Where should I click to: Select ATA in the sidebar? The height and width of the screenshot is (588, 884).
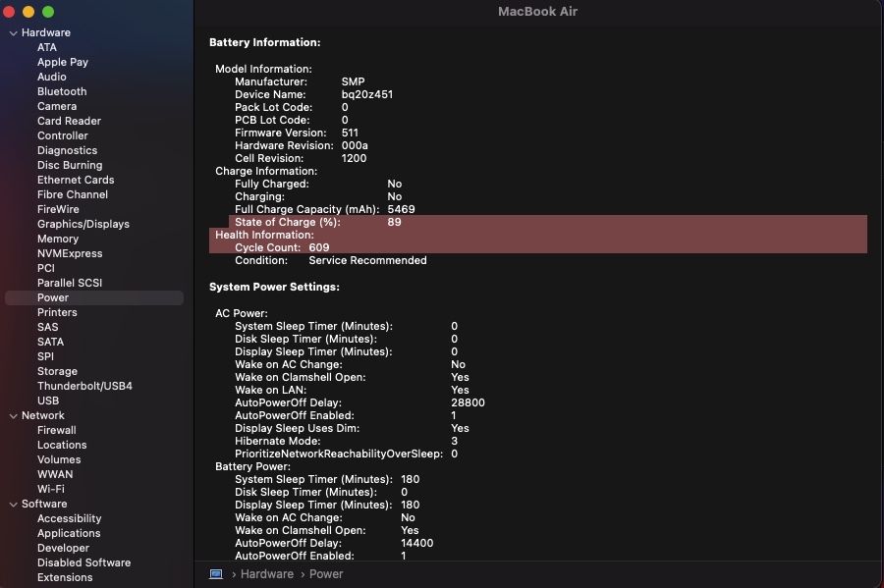(47, 47)
